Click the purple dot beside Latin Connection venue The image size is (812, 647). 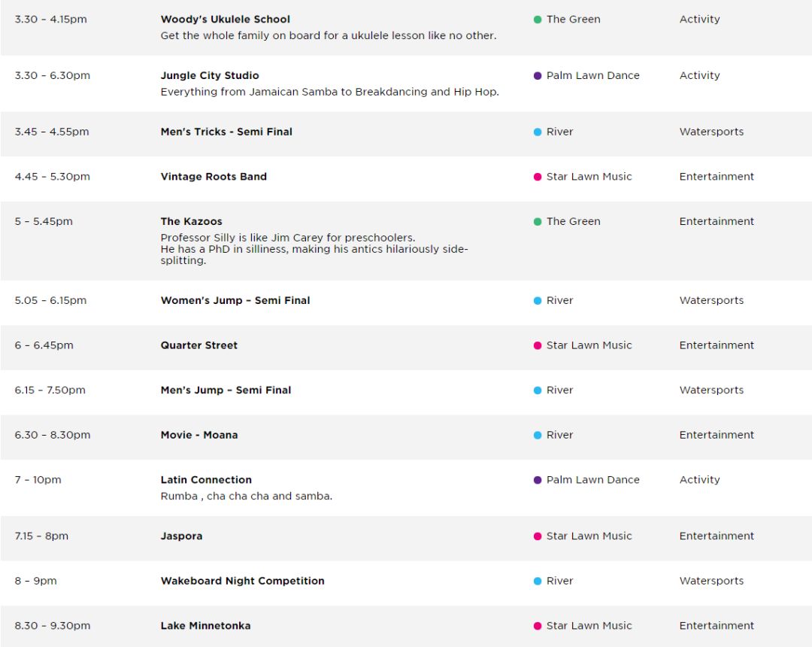point(538,480)
